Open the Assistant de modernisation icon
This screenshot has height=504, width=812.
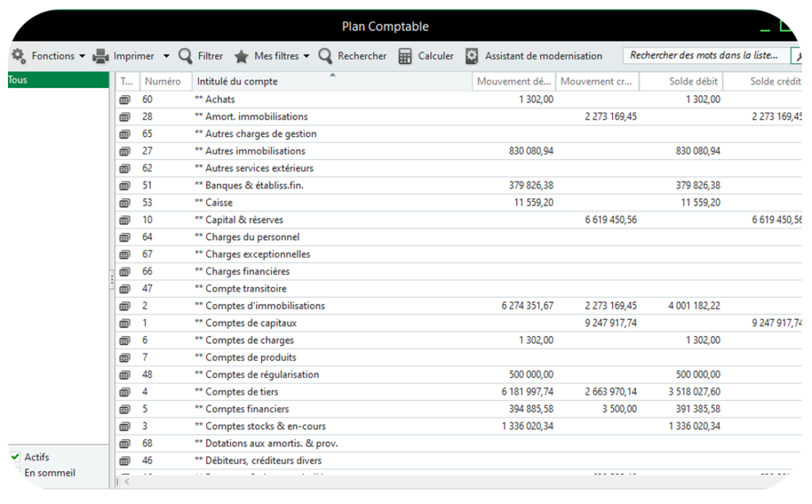472,56
